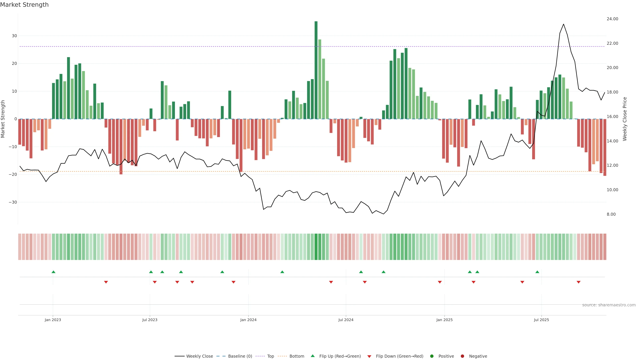
Task: Click the last red flip-down triangle marker
Action: pyautogui.click(x=578, y=282)
